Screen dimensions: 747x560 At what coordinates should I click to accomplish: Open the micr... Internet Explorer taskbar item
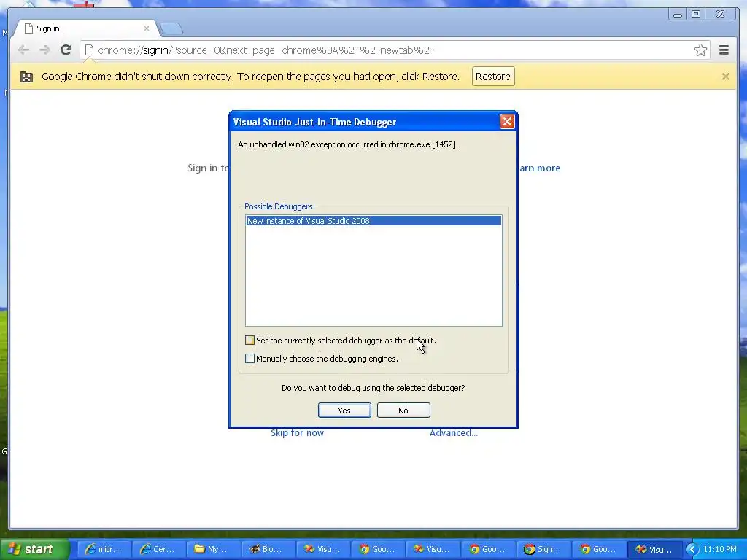(x=104, y=549)
